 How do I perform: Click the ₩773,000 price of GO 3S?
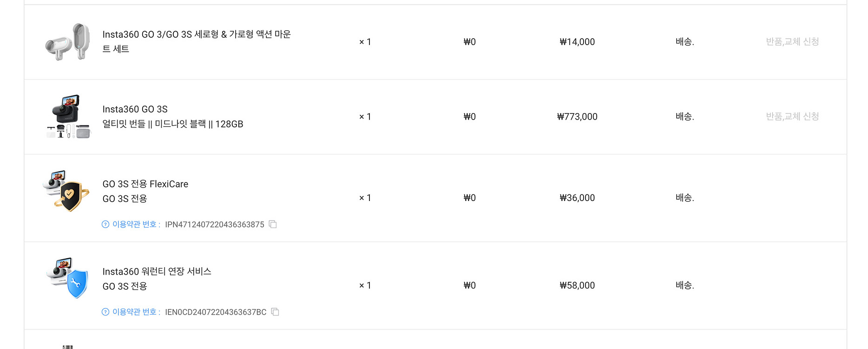point(577,117)
